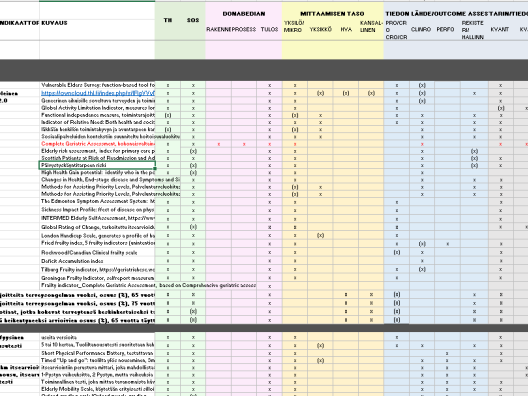
Task: Select the Scottish Patients at Risk cell
Action: pyautogui.click(x=97, y=158)
